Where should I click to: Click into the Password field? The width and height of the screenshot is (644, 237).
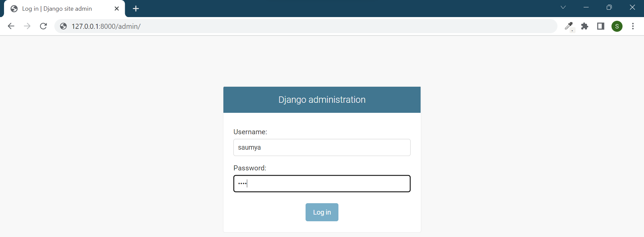322,183
